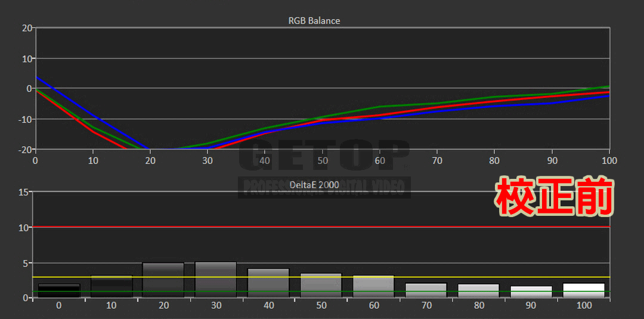Click the RGB Balance chart title
The height and width of the screenshot is (319, 644).
point(314,21)
